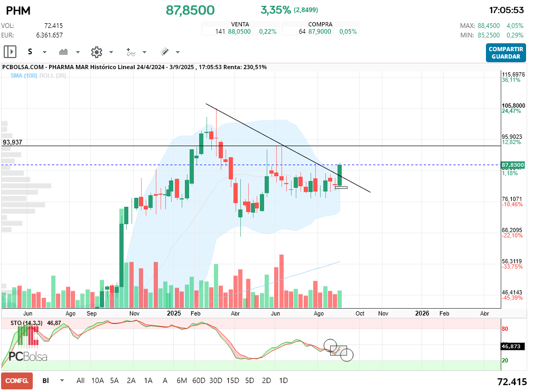
Task: Click the 87,8500 price tag on axis
Action: tap(512, 165)
